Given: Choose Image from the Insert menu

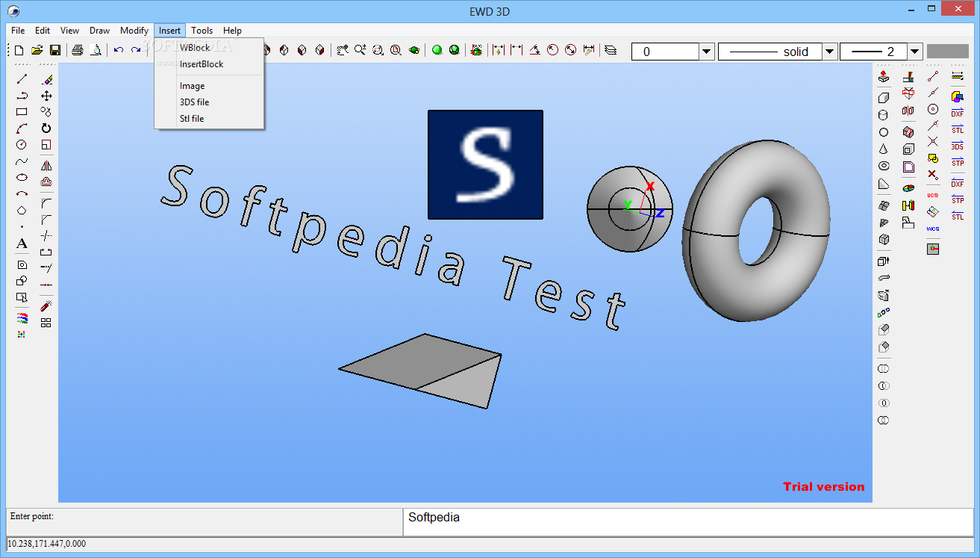Looking at the screenshot, I should tap(209, 86).
